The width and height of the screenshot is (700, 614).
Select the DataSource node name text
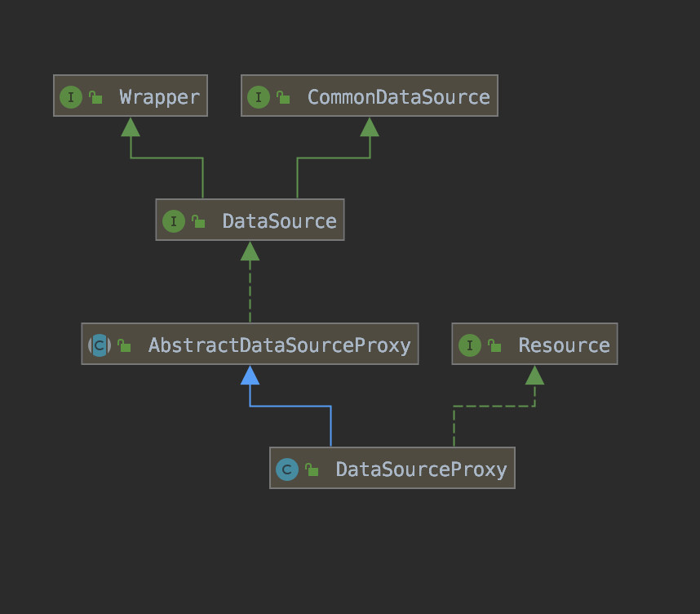tap(279, 221)
